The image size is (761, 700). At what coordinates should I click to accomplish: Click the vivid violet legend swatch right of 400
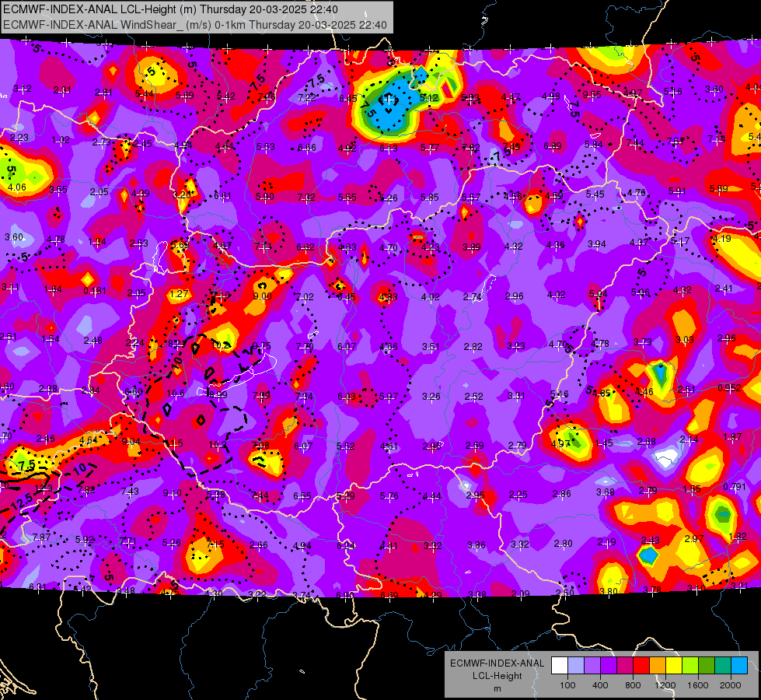tap(608, 666)
